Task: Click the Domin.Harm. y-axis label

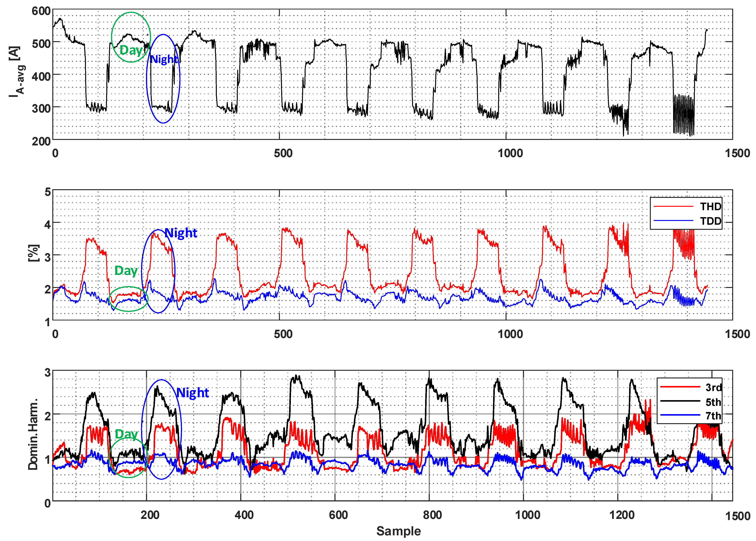Action: coord(33,434)
